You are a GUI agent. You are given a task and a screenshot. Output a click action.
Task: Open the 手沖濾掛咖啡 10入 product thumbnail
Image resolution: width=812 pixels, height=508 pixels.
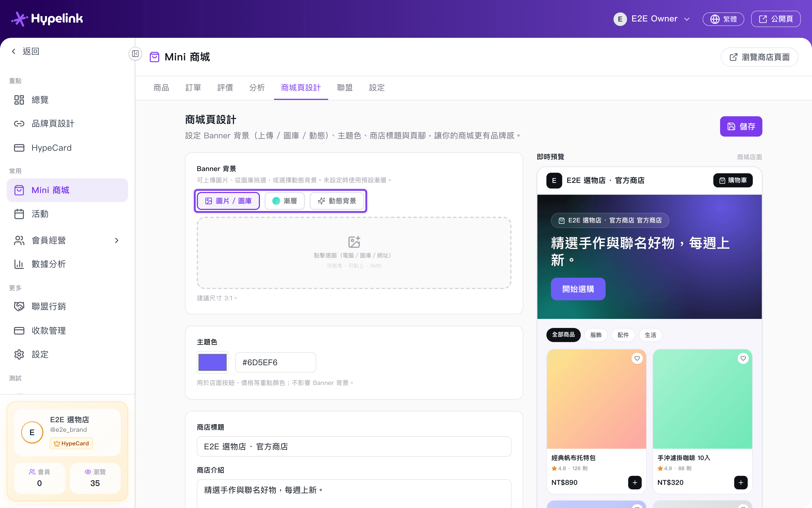702,399
